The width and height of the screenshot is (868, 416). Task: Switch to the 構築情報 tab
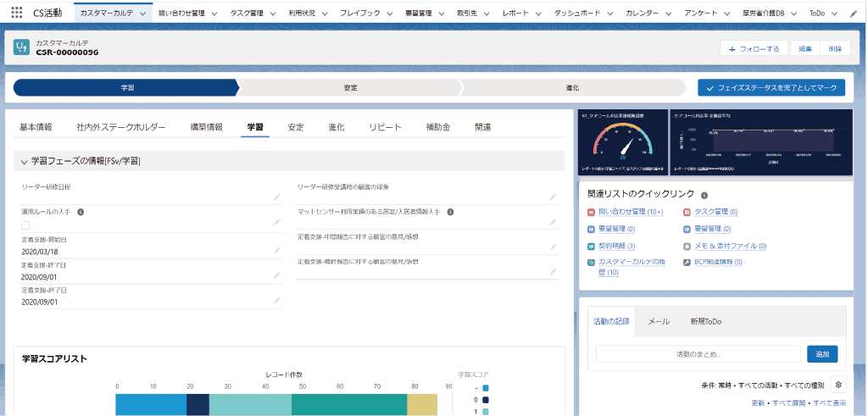(207, 127)
